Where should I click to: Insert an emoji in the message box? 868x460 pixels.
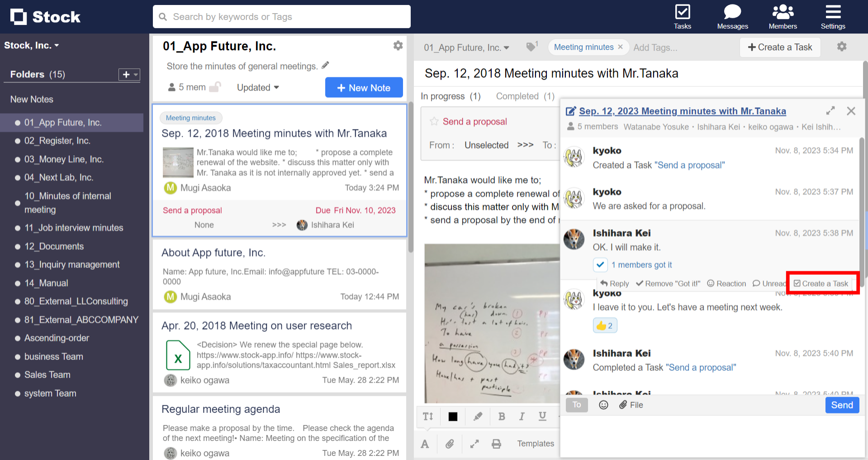tap(603, 405)
